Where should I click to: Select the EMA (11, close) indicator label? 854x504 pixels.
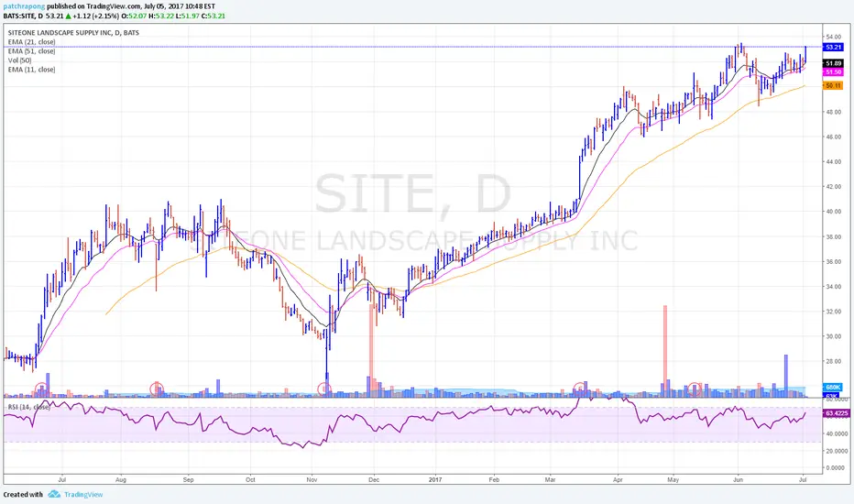(31, 70)
